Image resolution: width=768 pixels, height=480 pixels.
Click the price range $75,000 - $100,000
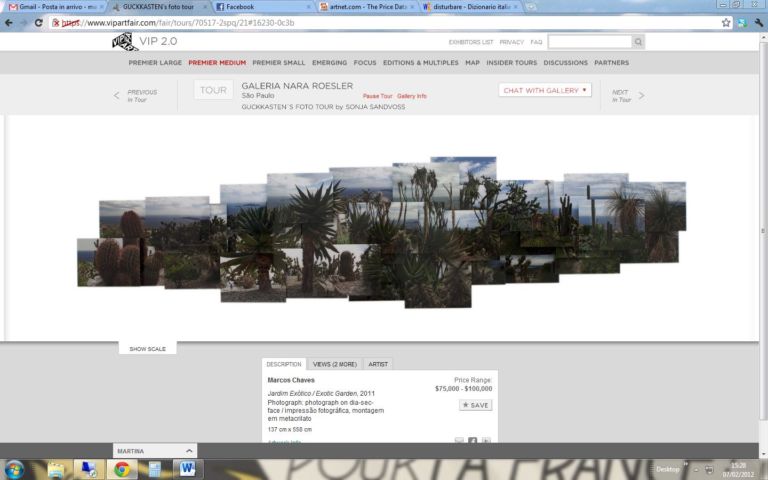tap(463, 389)
